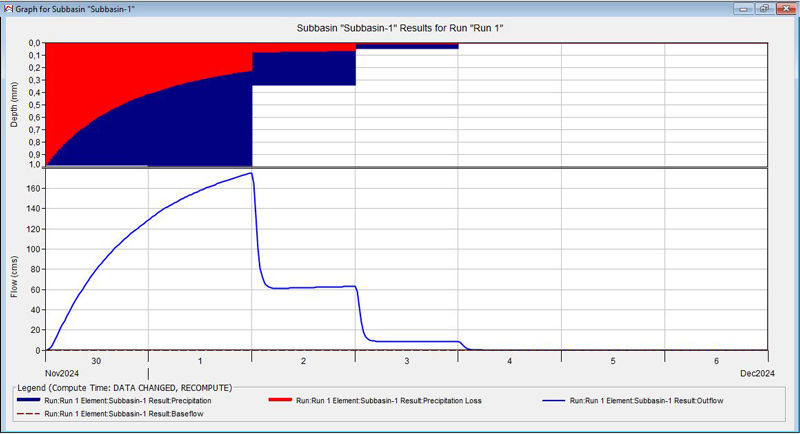The height and width of the screenshot is (434, 800).
Task: Click the Depth (mm) axis label
Action: point(14,105)
